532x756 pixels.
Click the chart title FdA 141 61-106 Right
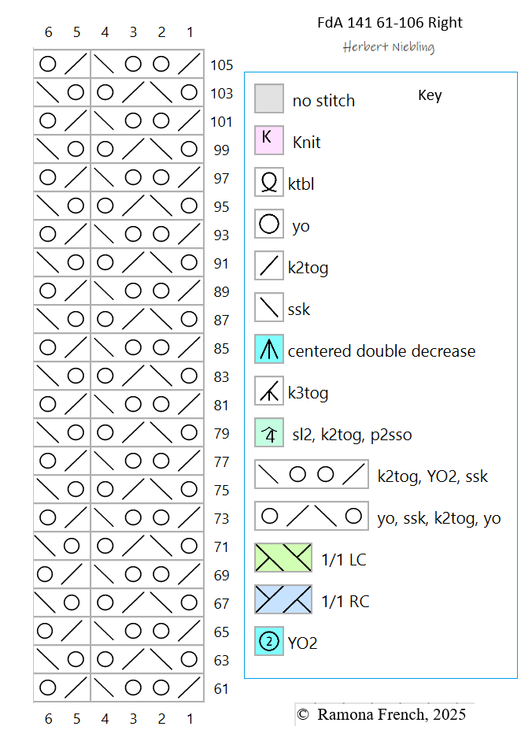click(390, 23)
